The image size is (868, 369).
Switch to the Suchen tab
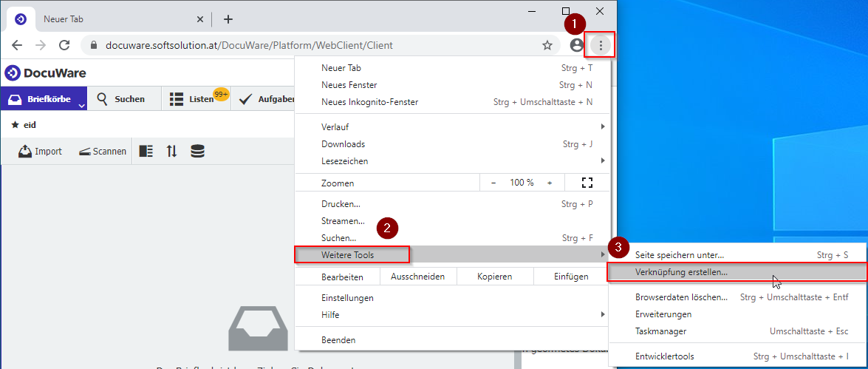(120, 99)
